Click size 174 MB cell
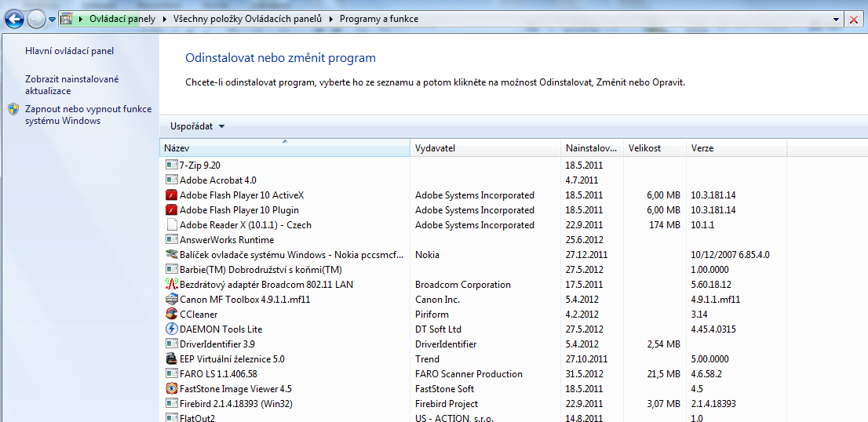 [664, 224]
